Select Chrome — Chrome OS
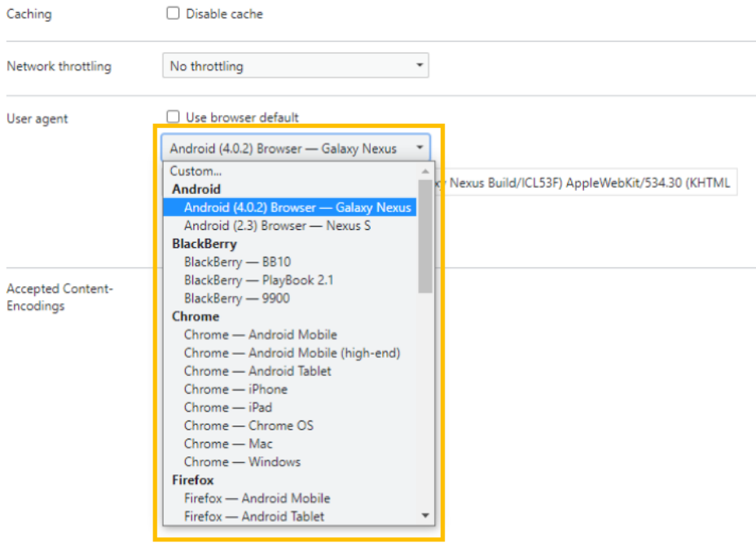This screenshot has height=547, width=756. [x=248, y=426]
